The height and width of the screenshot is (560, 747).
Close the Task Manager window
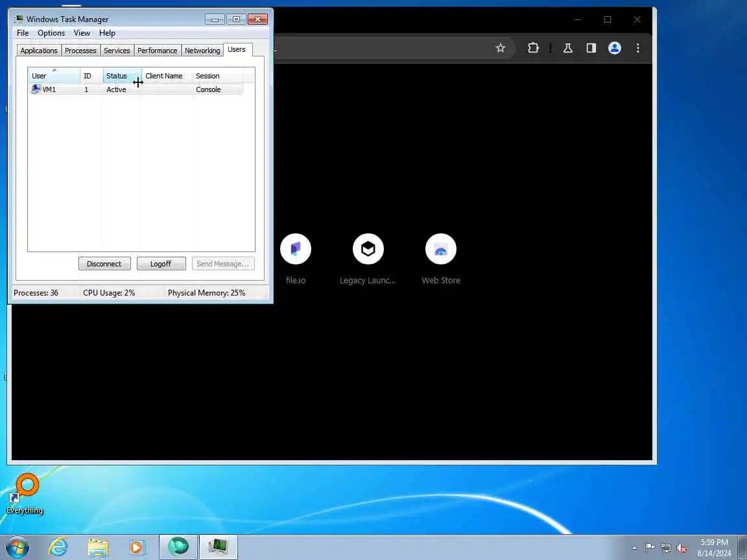coord(257,19)
